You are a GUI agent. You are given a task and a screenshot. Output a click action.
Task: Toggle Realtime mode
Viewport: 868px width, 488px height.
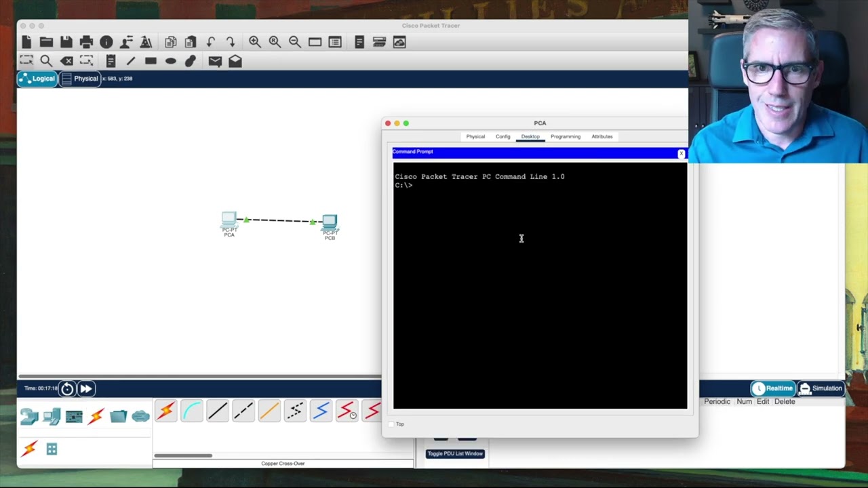(772, 388)
